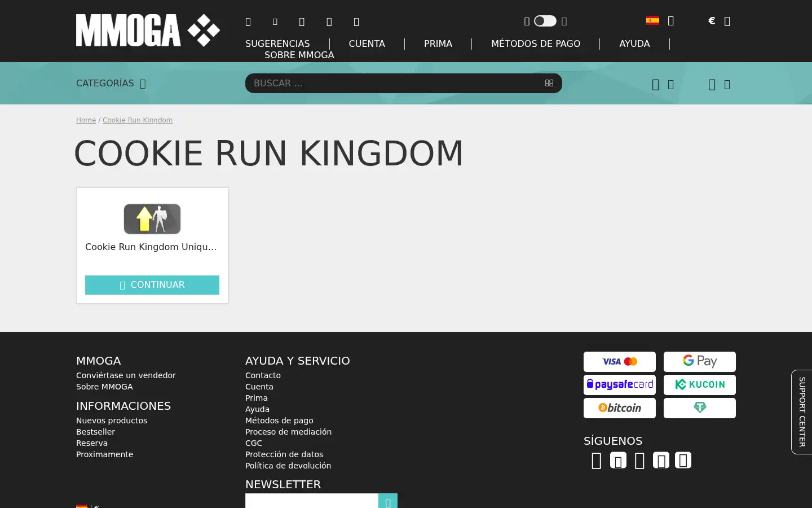
Task: Go to the Home breadcrumb
Action: 86,120
